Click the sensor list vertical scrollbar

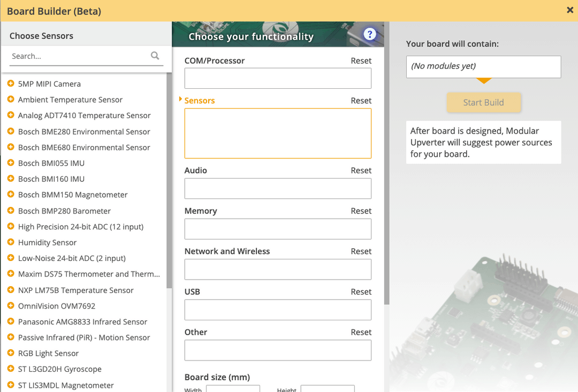169,176
